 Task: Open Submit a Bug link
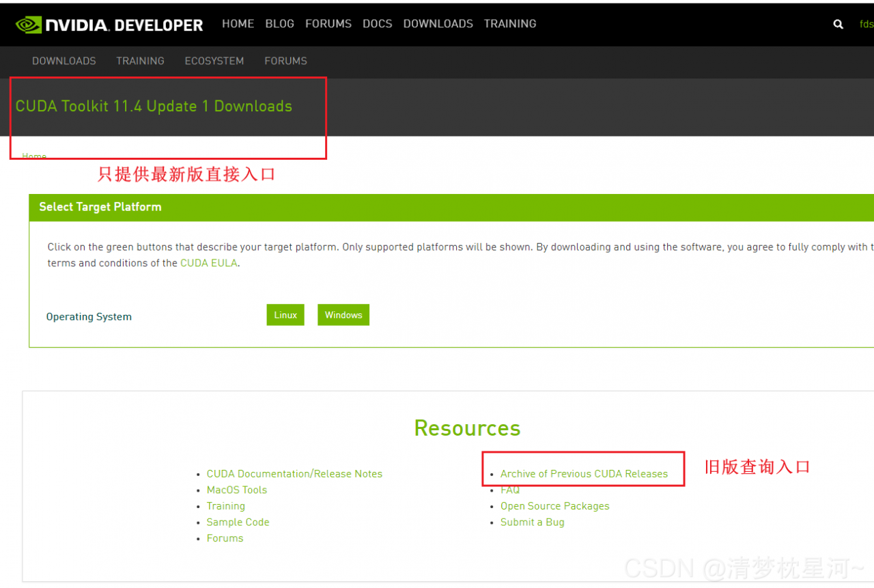pos(533,522)
